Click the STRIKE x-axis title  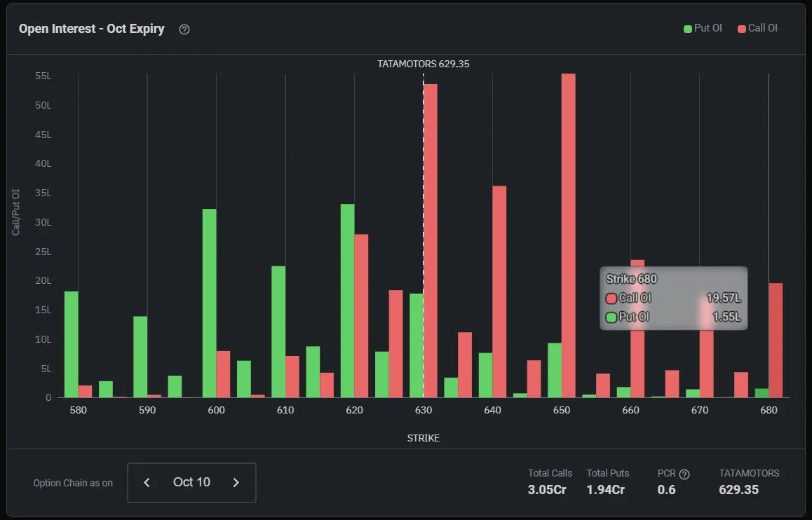(x=423, y=438)
